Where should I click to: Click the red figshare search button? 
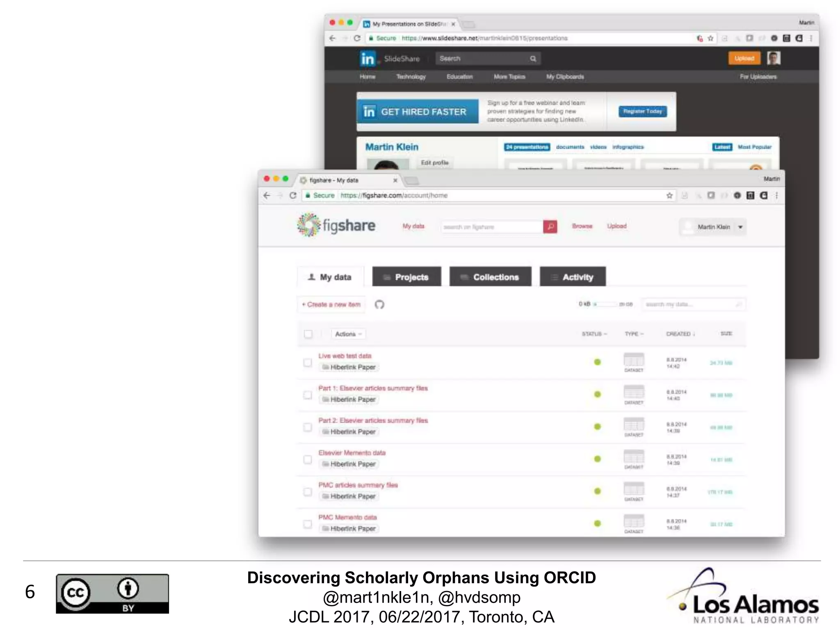pos(550,226)
